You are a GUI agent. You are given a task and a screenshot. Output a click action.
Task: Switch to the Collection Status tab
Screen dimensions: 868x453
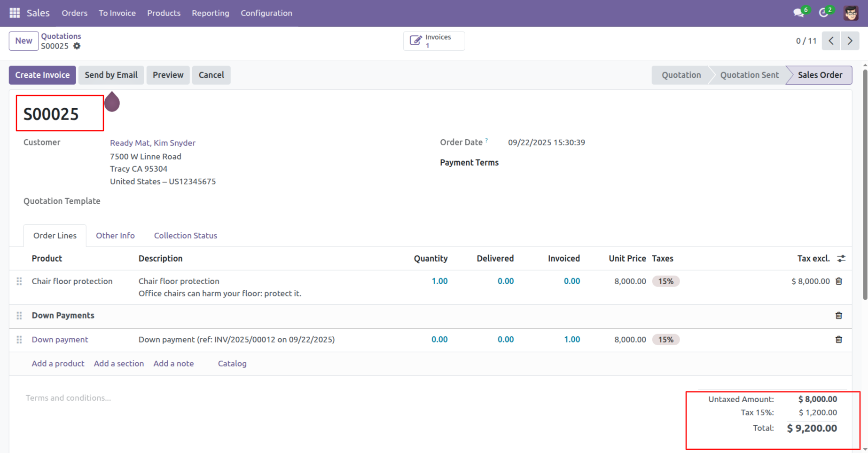coord(185,236)
